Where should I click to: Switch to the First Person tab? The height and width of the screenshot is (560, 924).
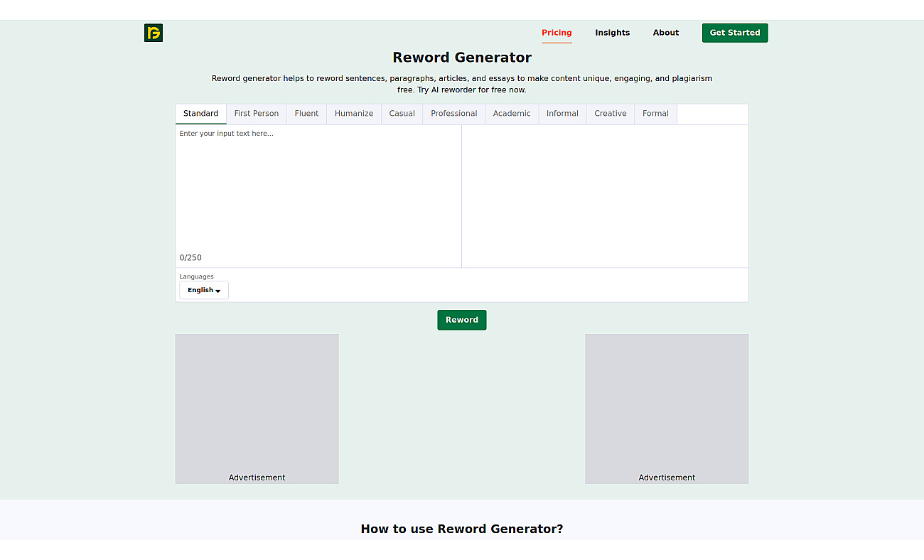pyautogui.click(x=257, y=114)
